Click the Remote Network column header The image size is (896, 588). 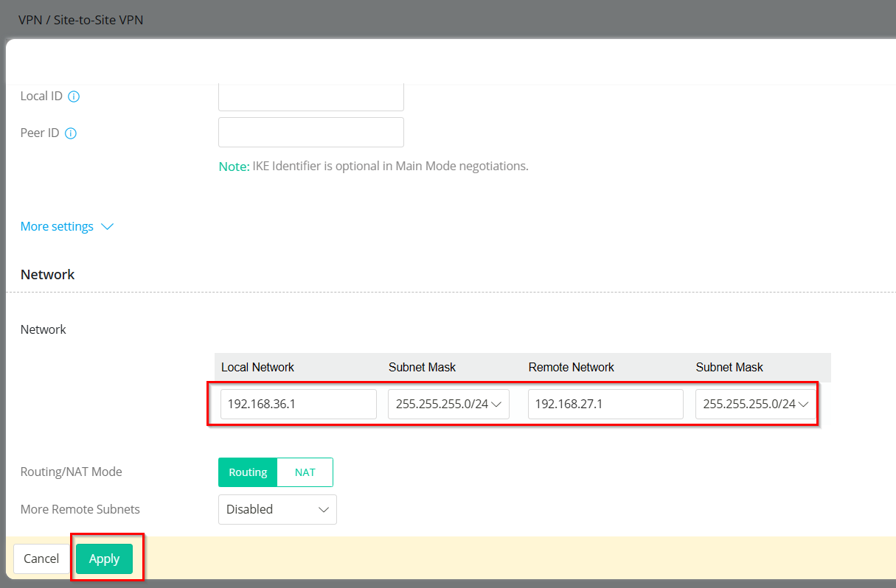tap(571, 367)
